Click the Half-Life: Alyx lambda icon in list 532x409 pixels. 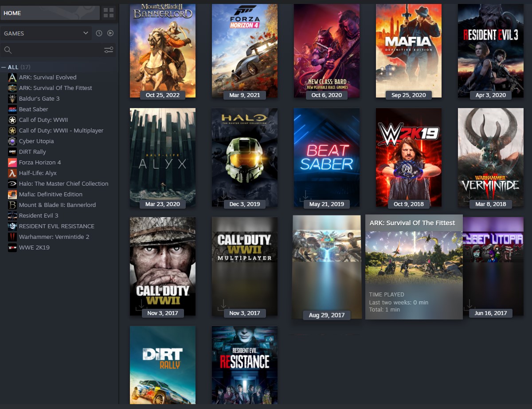click(x=12, y=173)
